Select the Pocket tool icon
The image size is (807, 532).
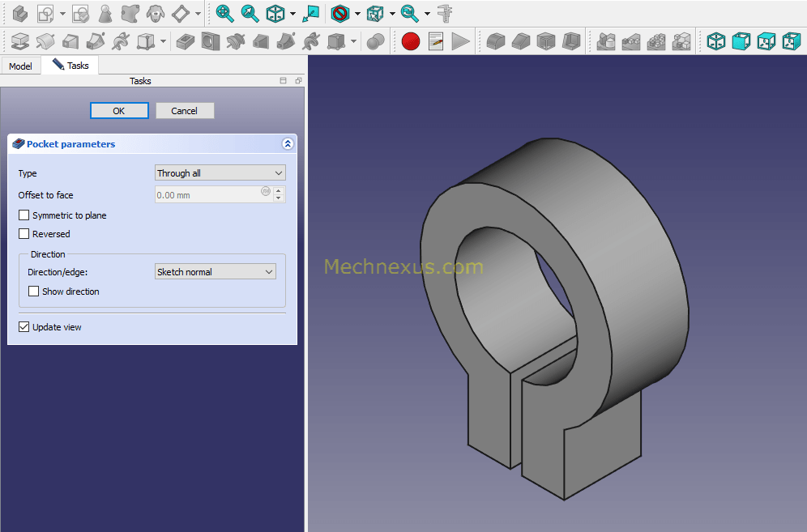186,40
